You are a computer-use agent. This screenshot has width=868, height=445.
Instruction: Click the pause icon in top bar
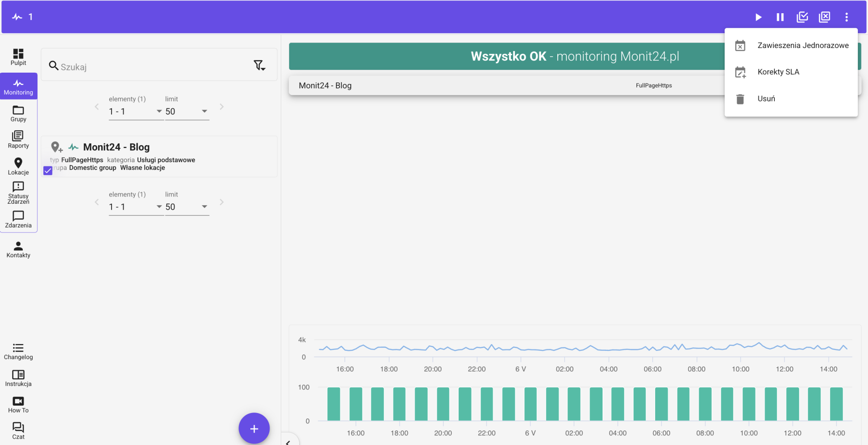780,17
